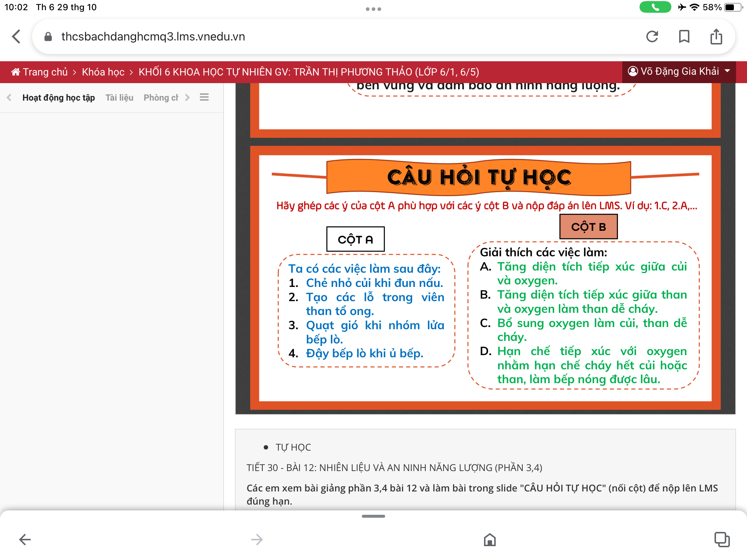Tap the green active call pill
The image size is (747, 560).
click(655, 7)
